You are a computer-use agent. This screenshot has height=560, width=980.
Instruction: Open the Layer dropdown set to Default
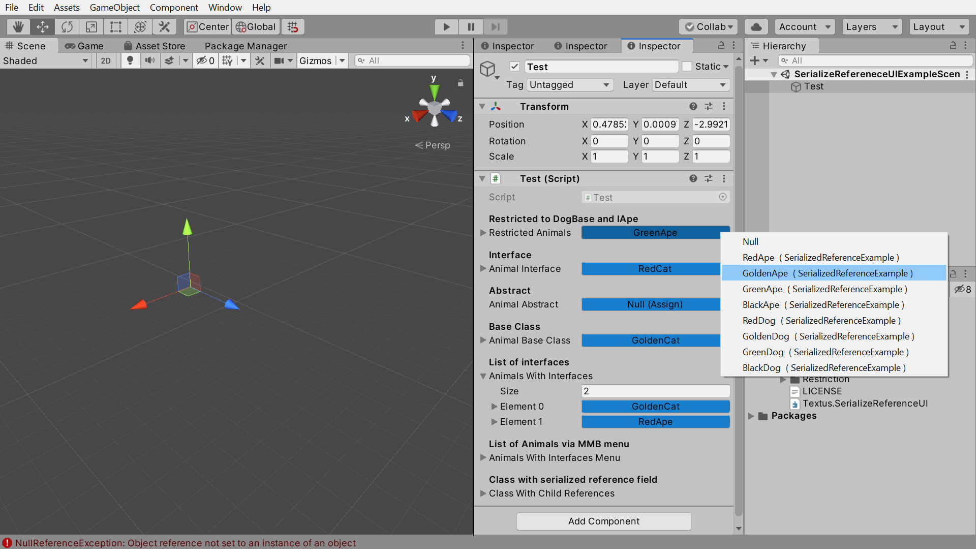point(690,85)
